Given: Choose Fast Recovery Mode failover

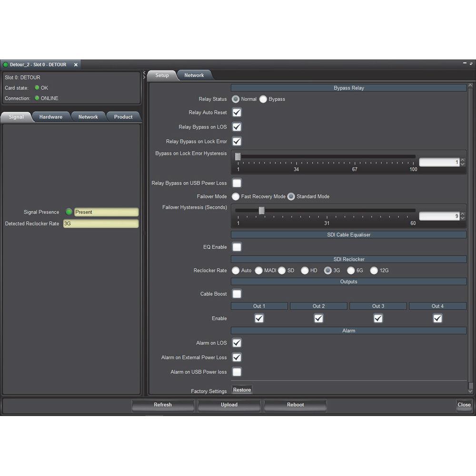Looking at the screenshot, I should [x=236, y=197].
